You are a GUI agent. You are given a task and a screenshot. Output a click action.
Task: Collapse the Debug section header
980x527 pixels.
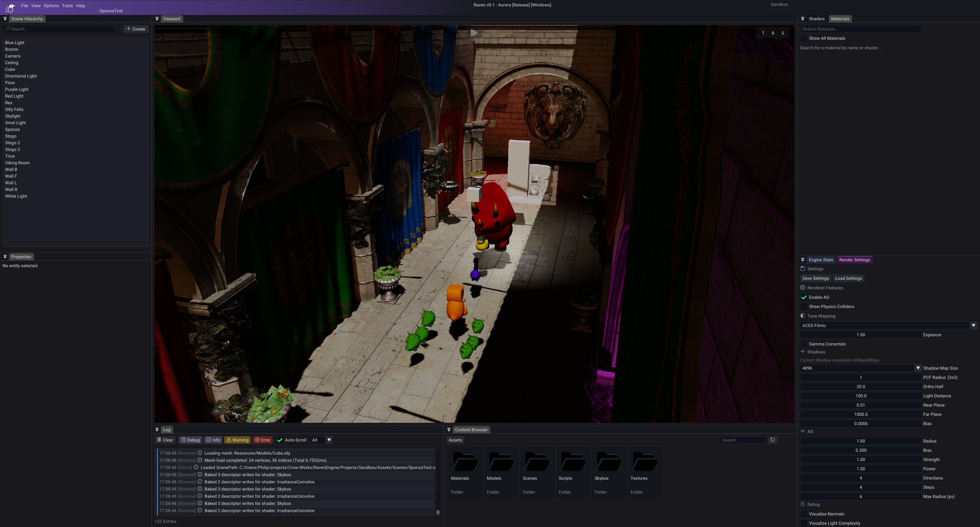(x=810, y=504)
